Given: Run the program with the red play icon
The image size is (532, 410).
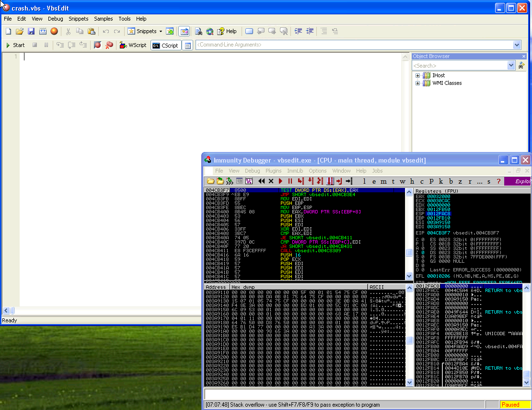Looking at the screenshot, I should pyautogui.click(x=280, y=181).
